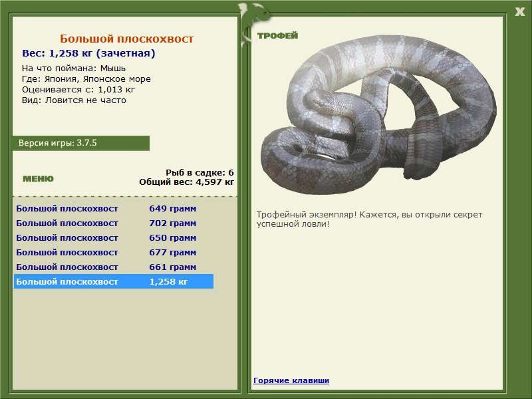Click the Вид: Ловится не часто line

click(x=74, y=100)
